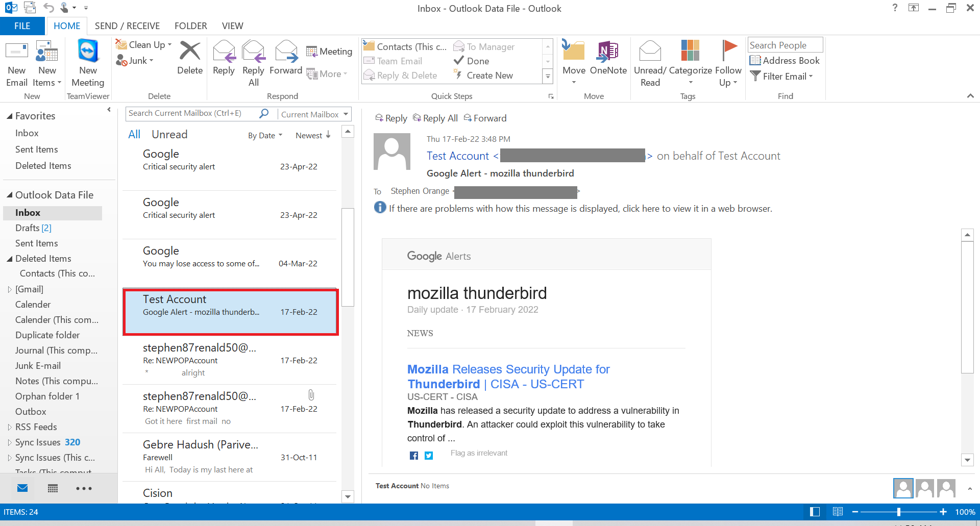Click the New Email icon
The width and height of the screenshot is (980, 526).
16,64
